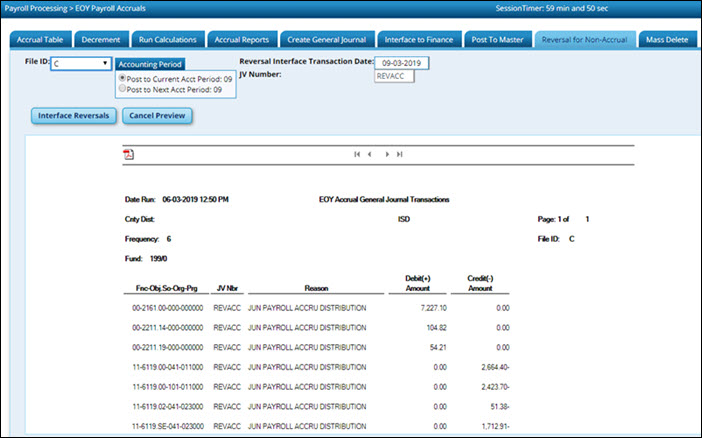The height and width of the screenshot is (438, 702).
Task: Click the Interface Reversals button
Action: tap(73, 115)
